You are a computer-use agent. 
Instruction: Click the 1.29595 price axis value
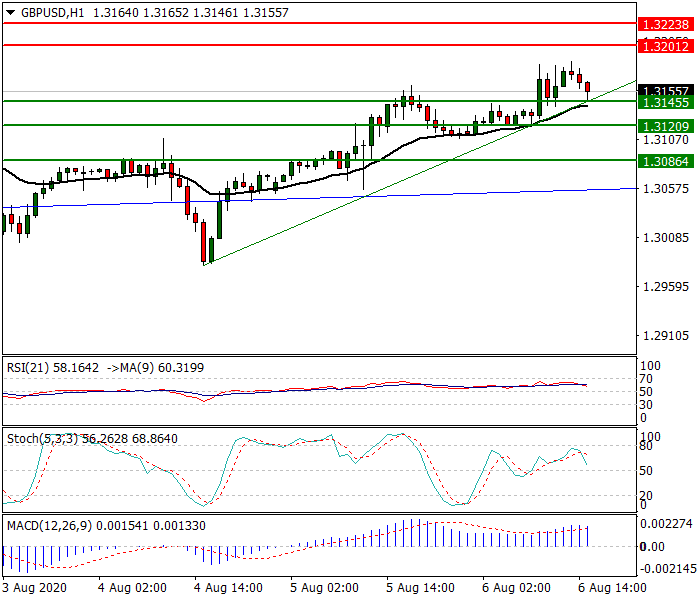coord(666,287)
